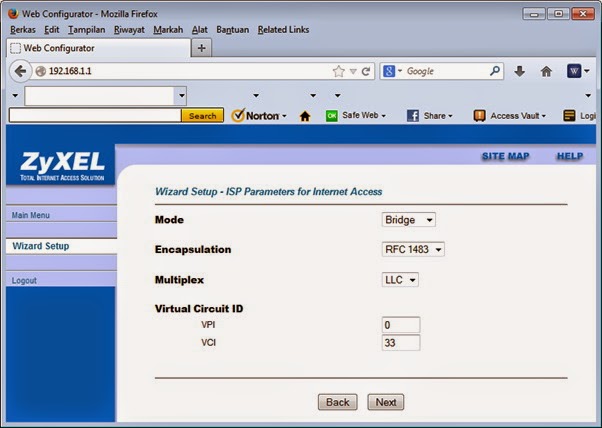This screenshot has width=602, height=428.
Task: Open the downloads arrow icon
Action: [519, 71]
